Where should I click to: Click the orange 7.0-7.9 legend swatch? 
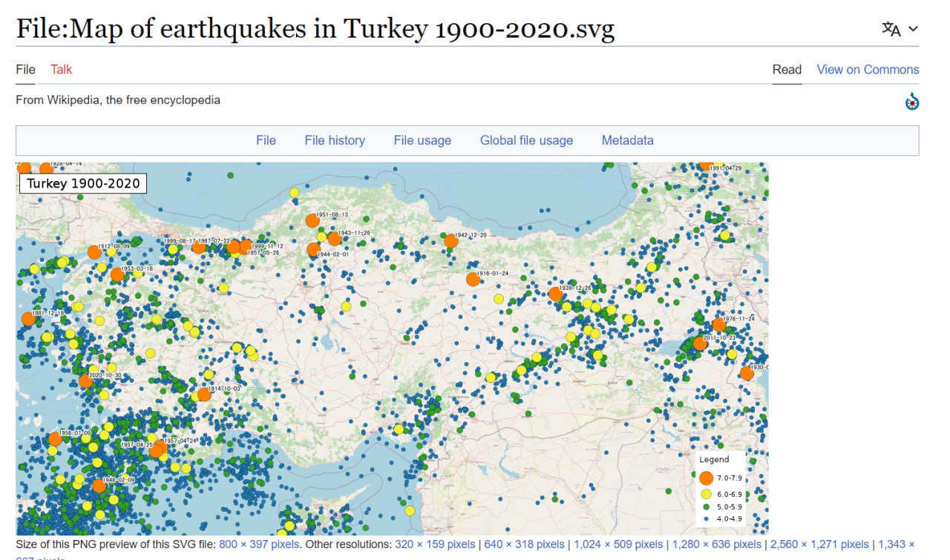click(x=706, y=478)
